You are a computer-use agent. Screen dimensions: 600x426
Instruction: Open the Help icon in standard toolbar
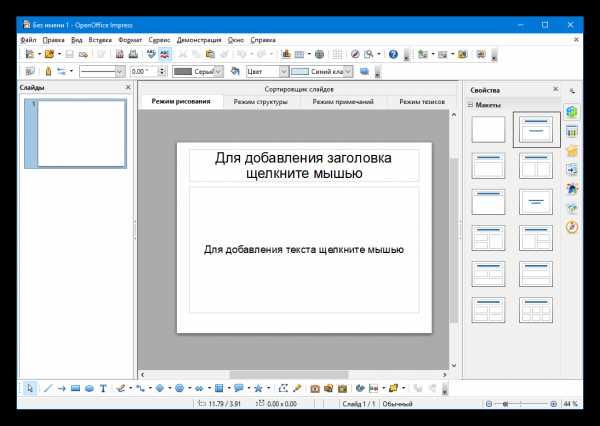coord(393,54)
